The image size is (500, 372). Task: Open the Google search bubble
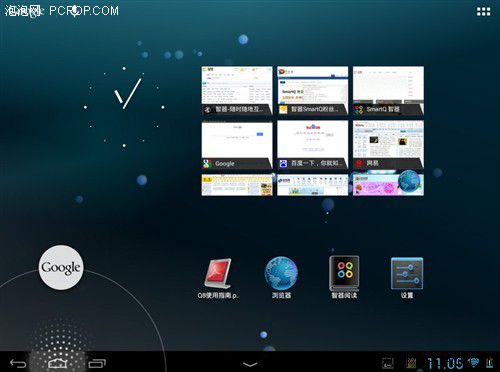click(61, 267)
